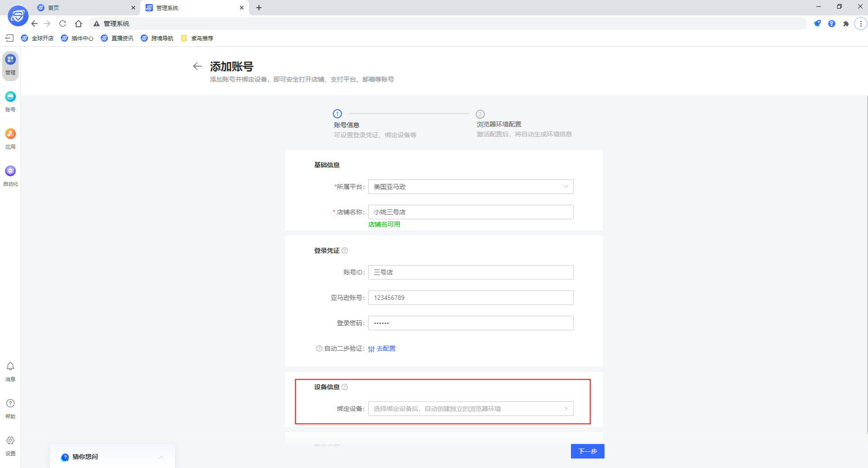Open 消息 notifications from the sidebar

10,371
